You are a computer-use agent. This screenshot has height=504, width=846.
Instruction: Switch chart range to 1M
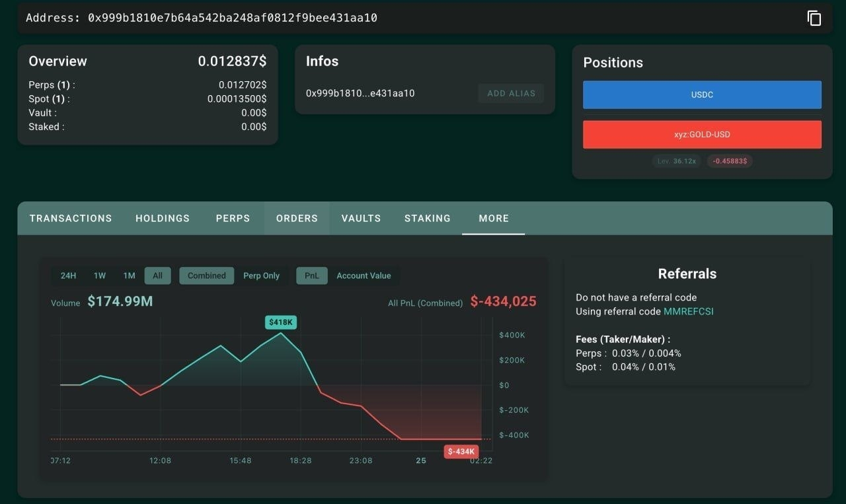[129, 275]
